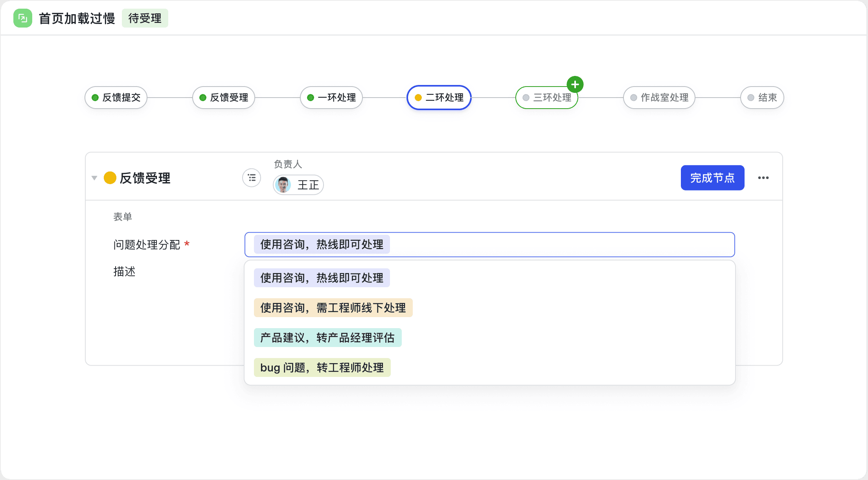Select the green tag bug 问题，转工程师处理
The height and width of the screenshot is (480, 868).
click(322, 367)
